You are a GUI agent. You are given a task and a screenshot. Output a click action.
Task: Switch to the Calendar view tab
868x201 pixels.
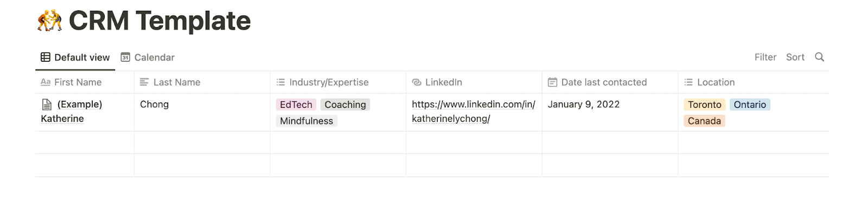[148, 57]
